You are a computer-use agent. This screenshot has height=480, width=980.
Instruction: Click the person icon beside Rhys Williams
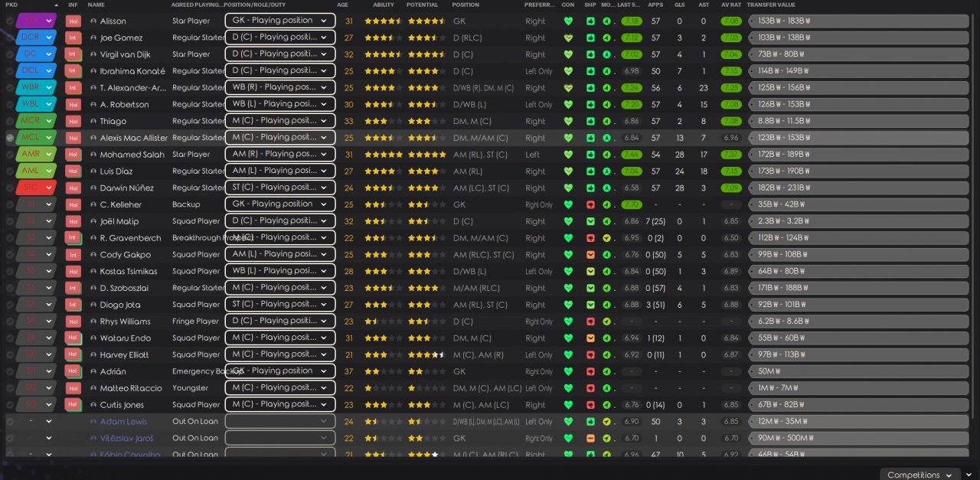pyautogui.click(x=93, y=322)
